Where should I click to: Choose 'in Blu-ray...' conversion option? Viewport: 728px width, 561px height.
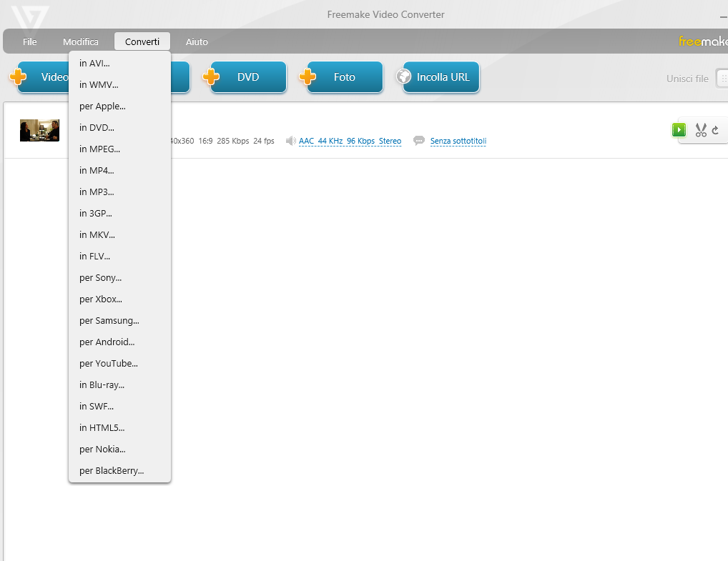(120, 384)
